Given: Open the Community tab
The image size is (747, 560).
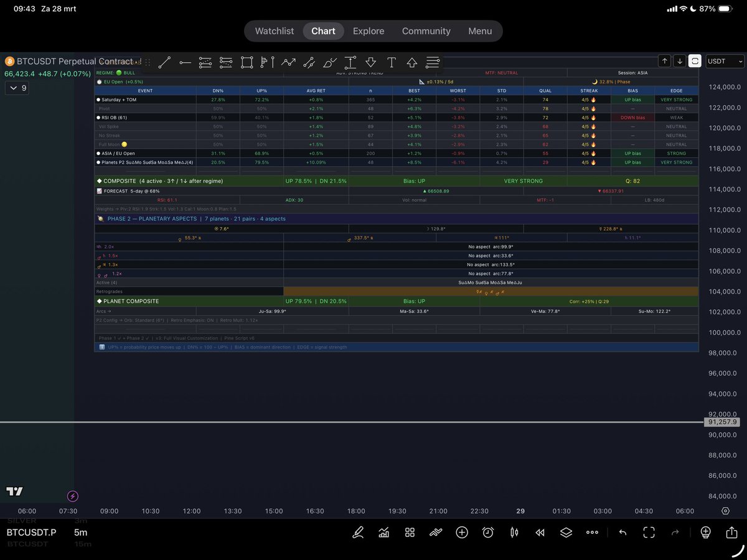Looking at the screenshot, I should pos(426,31).
